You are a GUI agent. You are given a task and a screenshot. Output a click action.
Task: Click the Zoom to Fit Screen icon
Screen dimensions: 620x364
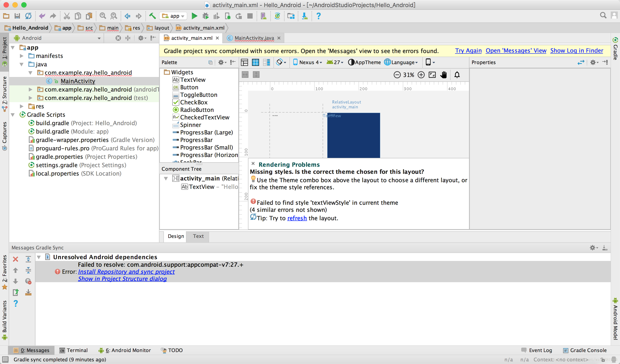[432, 75]
